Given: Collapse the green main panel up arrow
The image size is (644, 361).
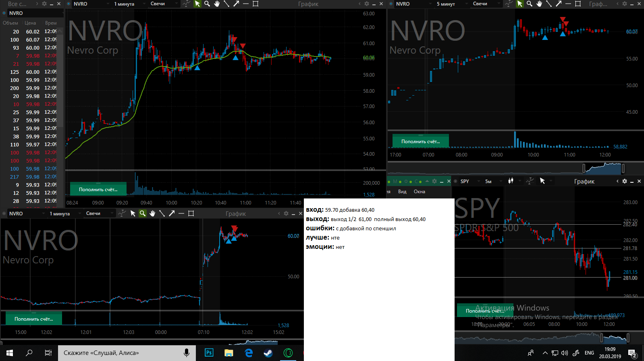Looking at the screenshot, I should pyautogui.click(x=427, y=181).
